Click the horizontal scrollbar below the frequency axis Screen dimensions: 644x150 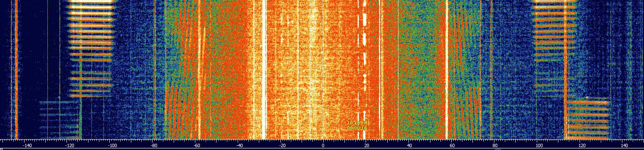pos(322,149)
